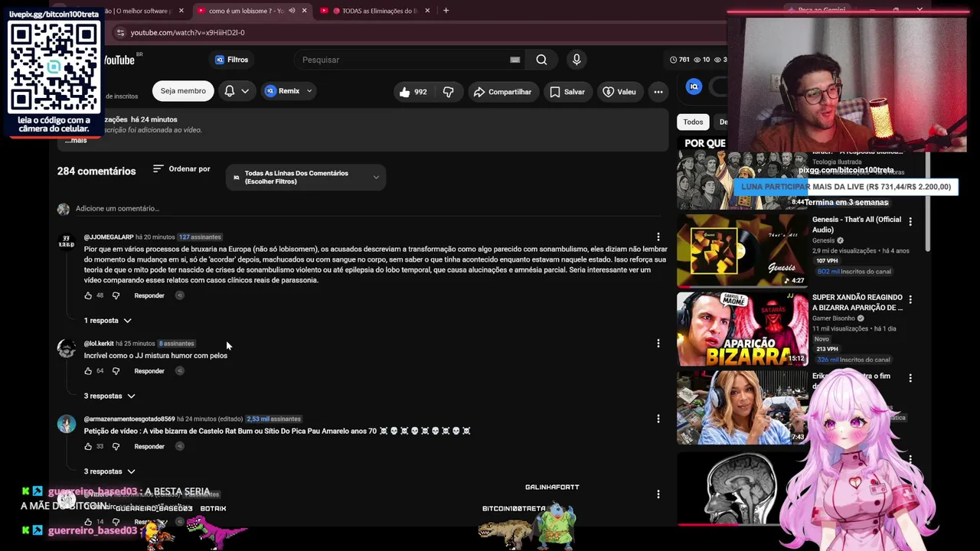Expand '1 resposta' under @JJOMEGALARP comment

tap(108, 321)
